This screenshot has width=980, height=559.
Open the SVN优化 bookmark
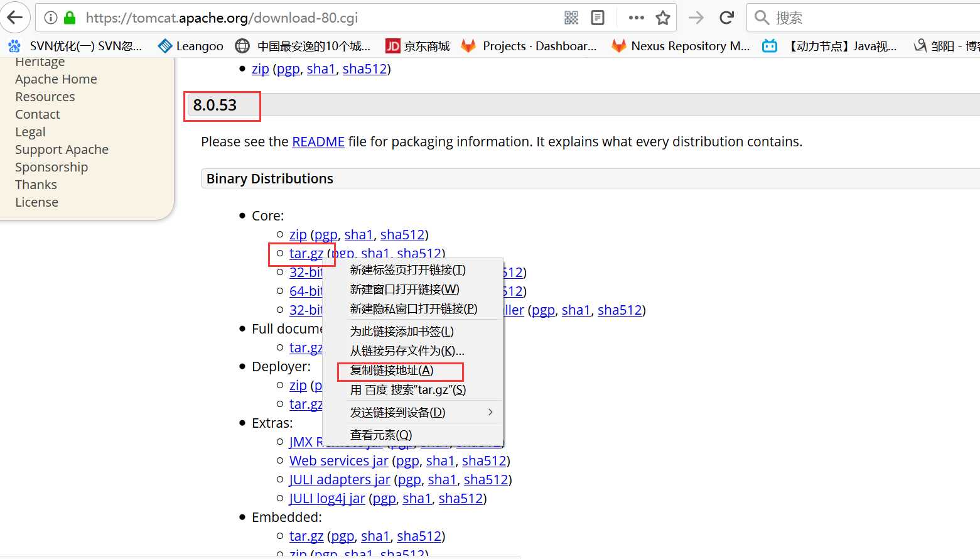[x=75, y=46]
